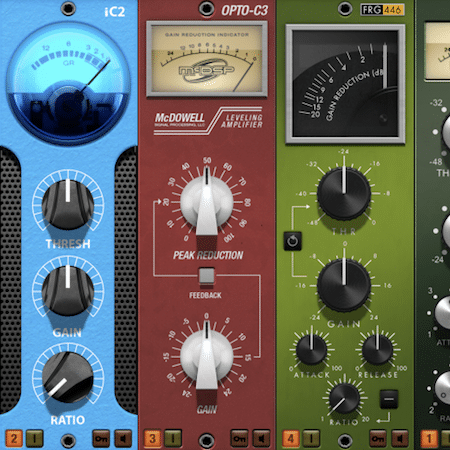This screenshot has width=450, height=450.
Task: Click the FRG 446 GAIN knob
Action: pyautogui.click(x=344, y=285)
